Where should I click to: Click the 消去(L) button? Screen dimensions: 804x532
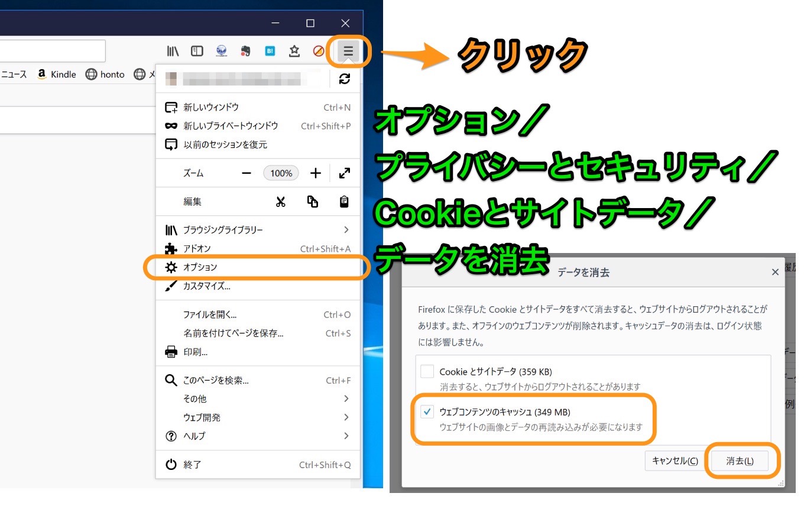(740, 460)
